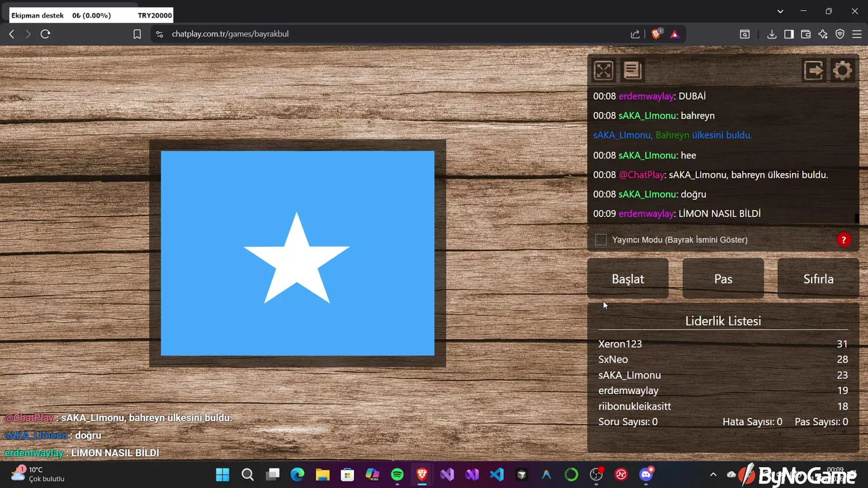Toggle the browser sidebar panel icon
868x488 pixels.
[x=789, y=34]
